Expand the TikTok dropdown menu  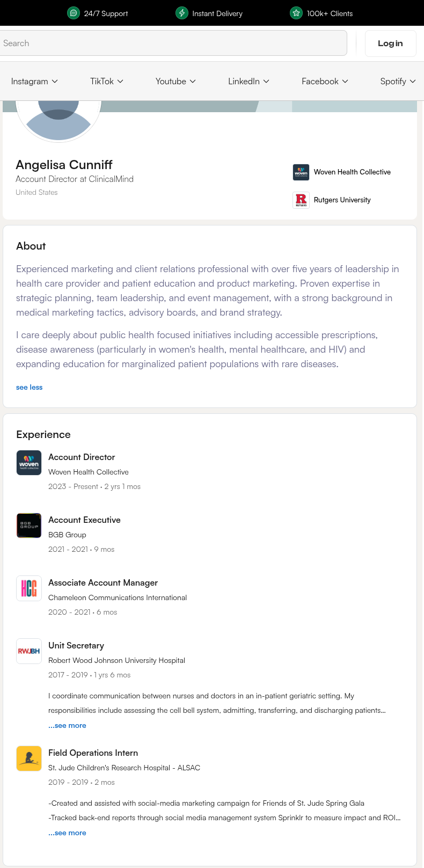click(x=107, y=81)
